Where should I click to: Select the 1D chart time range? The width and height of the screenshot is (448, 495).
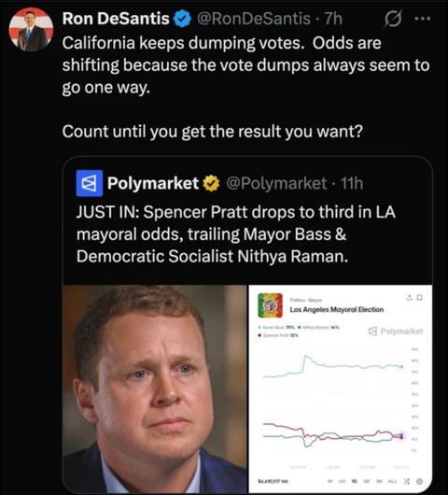[x=354, y=481]
